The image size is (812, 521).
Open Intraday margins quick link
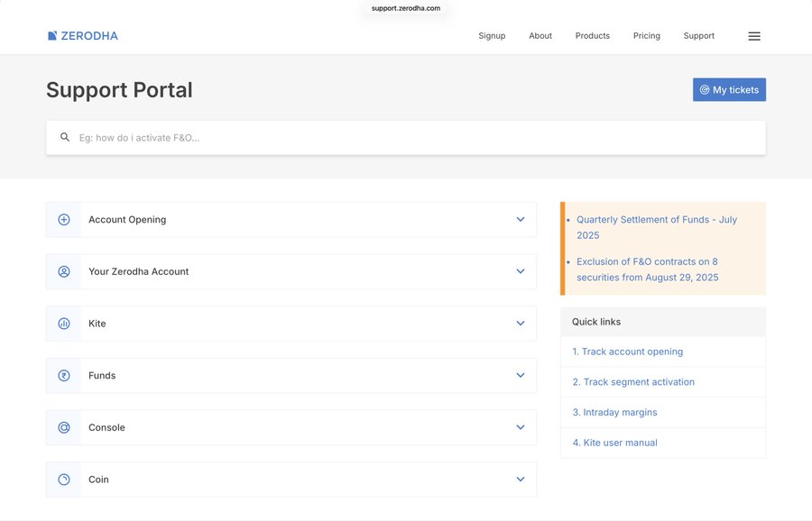click(x=614, y=412)
